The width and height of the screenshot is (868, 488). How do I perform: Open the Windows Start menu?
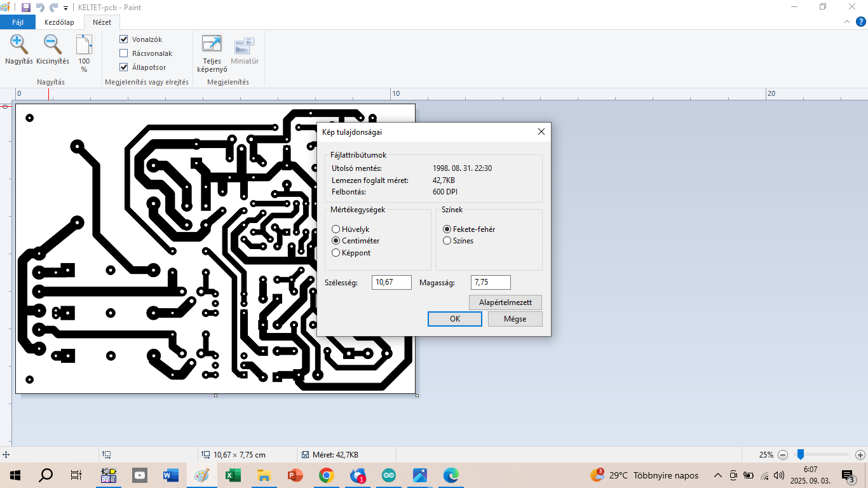15,475
